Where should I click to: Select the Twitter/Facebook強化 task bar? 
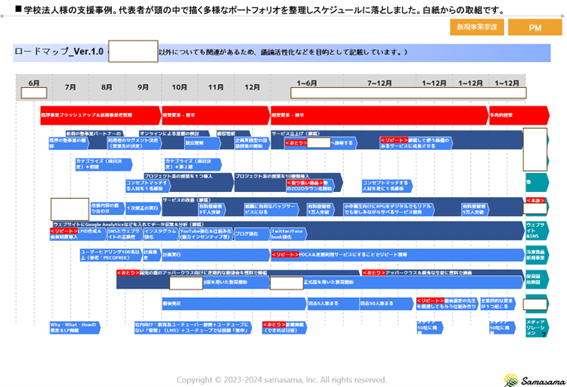coord(289,234)
